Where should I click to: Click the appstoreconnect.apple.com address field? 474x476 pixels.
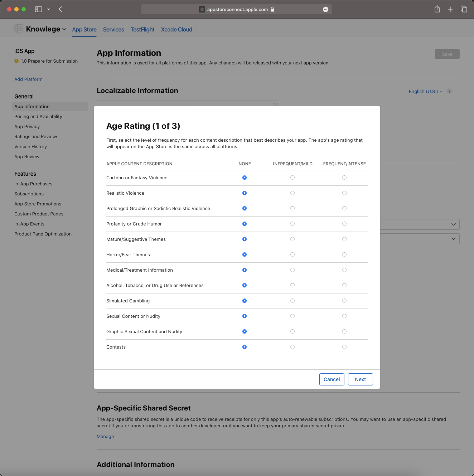click(237, 9)
